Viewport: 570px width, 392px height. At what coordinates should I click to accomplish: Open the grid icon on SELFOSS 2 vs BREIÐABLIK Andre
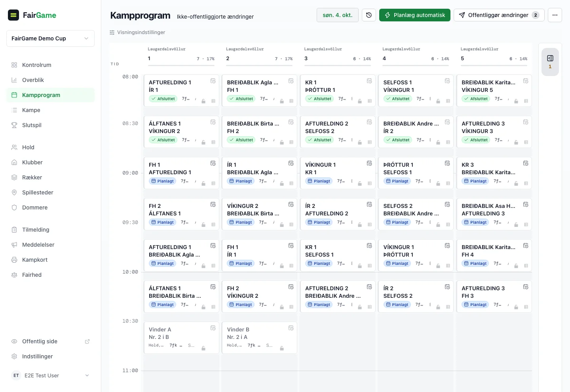(x=448, y=225)
